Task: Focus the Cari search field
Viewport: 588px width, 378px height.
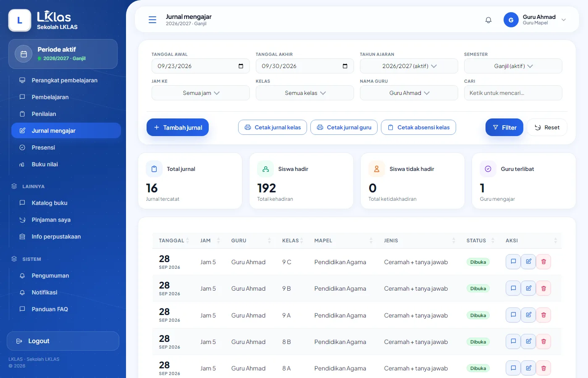Action: 513,93
